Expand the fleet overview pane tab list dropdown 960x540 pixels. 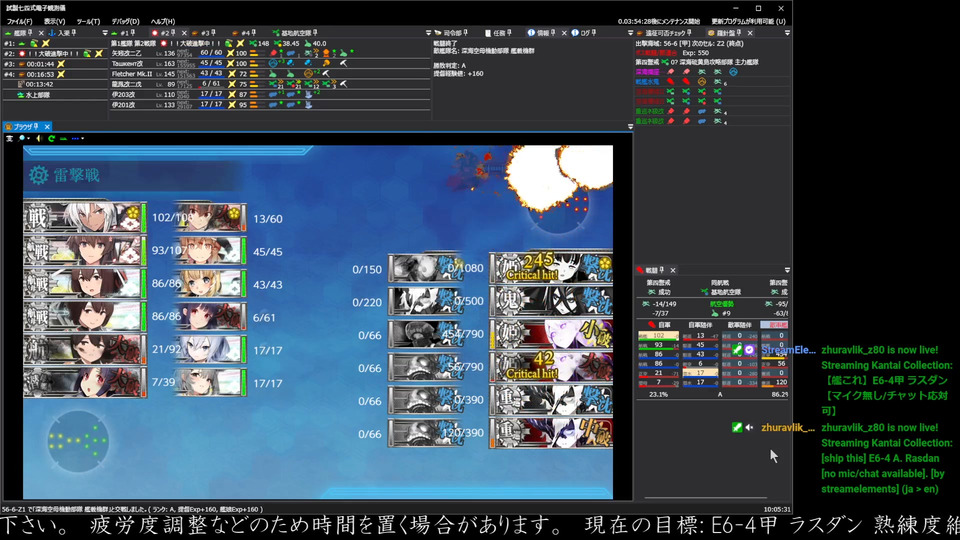coord(105,33)
